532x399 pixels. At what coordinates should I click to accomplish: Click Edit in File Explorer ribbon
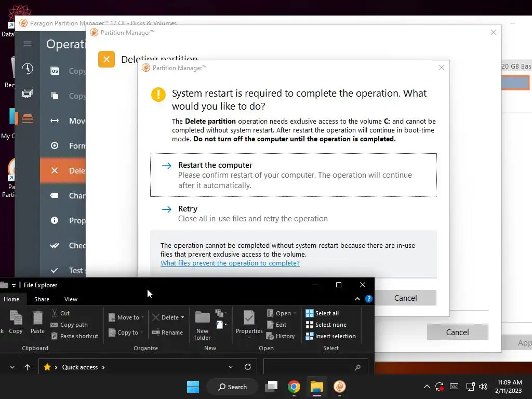[x=276, y=325]
